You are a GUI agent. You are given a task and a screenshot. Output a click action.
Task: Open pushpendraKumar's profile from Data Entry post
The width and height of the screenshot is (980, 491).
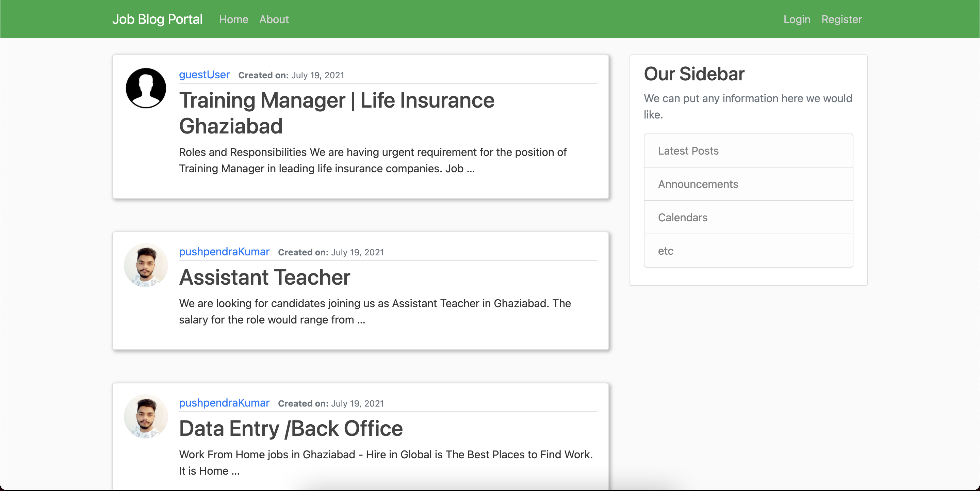pos(224,403)
